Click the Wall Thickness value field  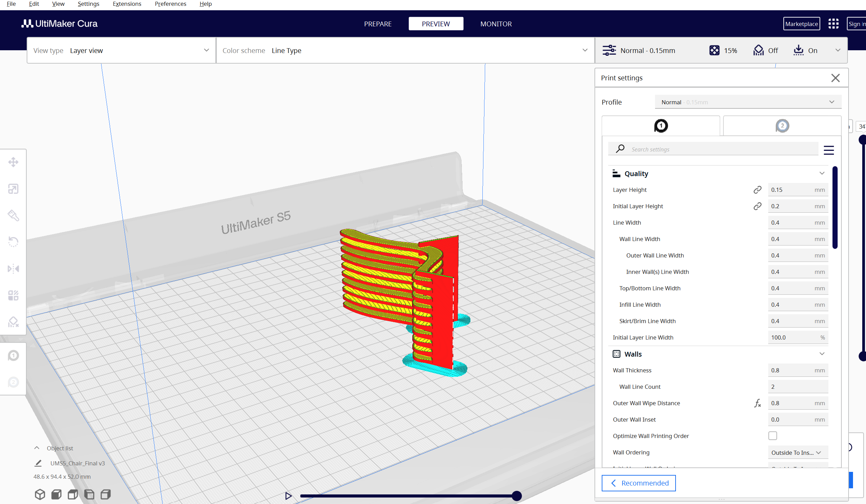pos(798,370)
